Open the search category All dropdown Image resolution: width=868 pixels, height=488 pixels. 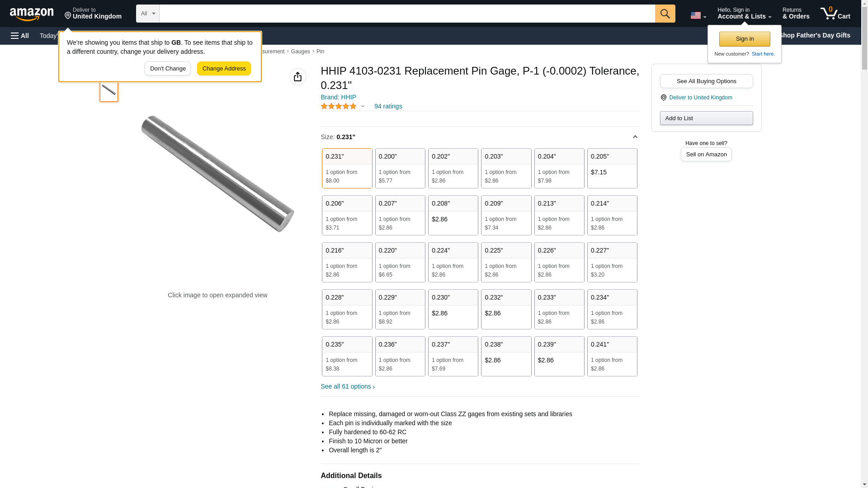tap(147, 14)
